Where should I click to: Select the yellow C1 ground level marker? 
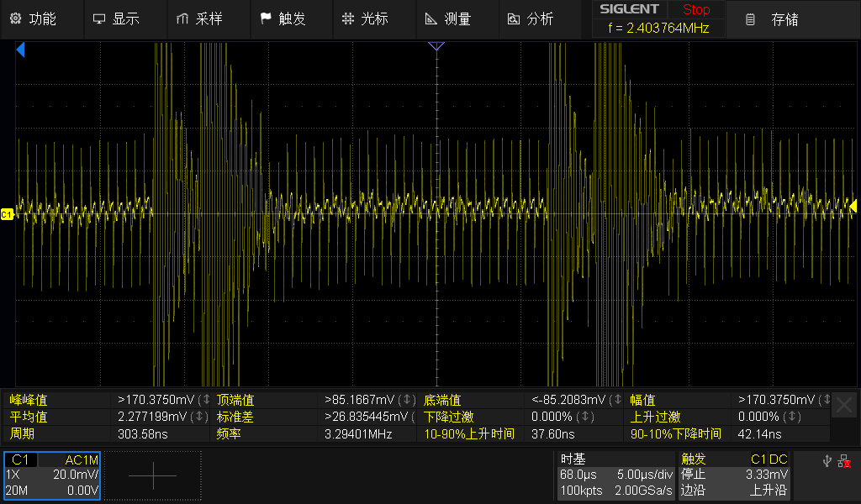pyautogui.click(x=7, y=214)
